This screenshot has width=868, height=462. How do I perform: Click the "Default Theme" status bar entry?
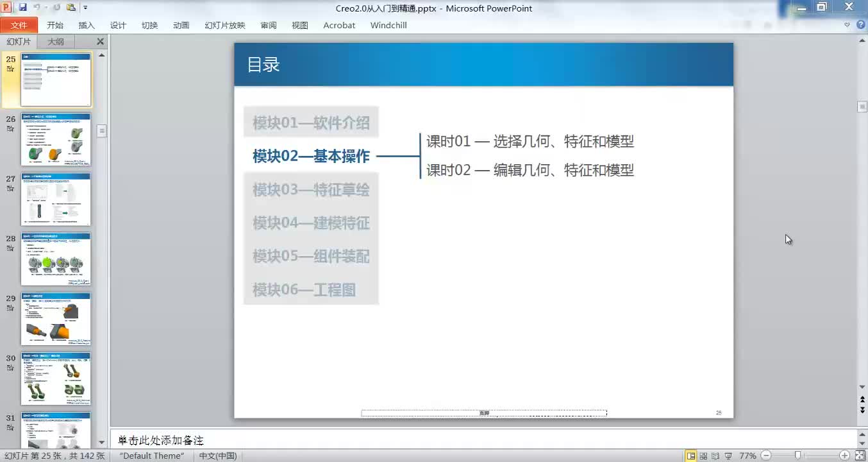click(x=152, y=456)
